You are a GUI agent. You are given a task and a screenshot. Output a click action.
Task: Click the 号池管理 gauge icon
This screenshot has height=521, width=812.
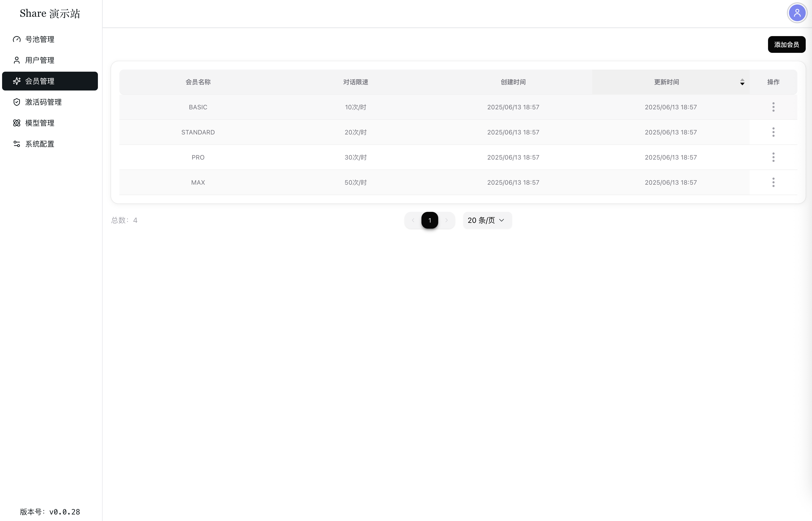pos(16,39)
